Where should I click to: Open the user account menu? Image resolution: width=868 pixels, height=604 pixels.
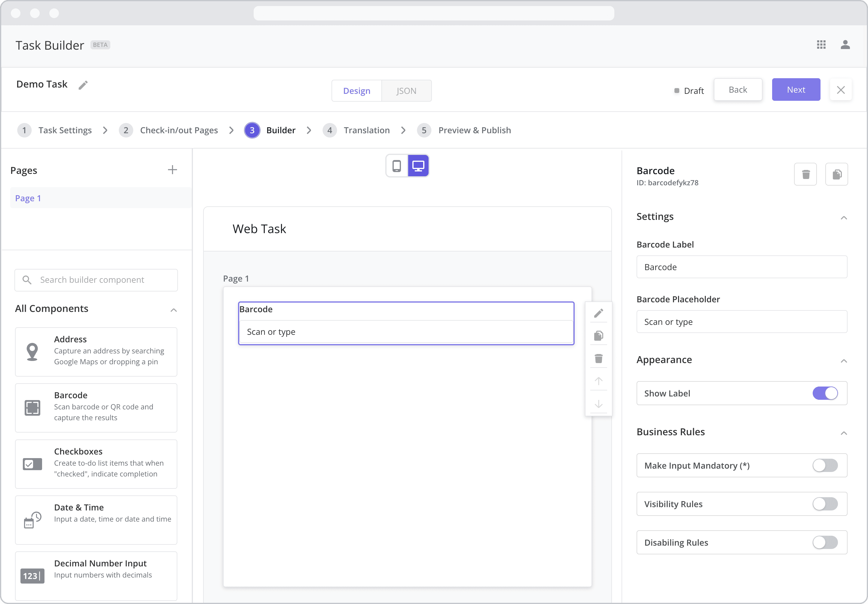tap(845, 45)
